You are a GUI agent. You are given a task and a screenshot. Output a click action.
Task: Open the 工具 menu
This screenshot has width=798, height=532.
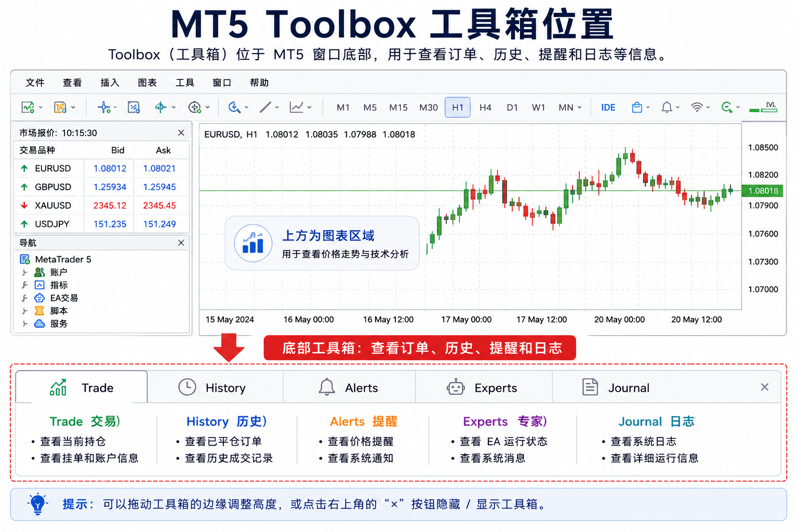(x=184, y=83)
